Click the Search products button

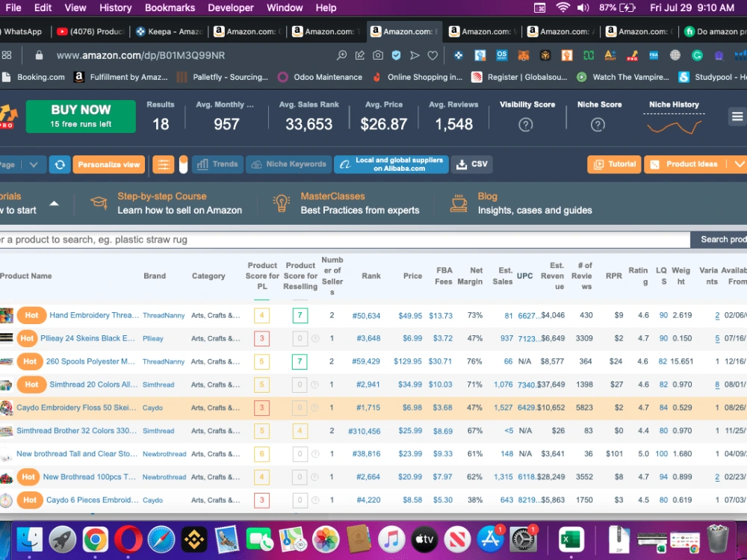click(720, 240)
